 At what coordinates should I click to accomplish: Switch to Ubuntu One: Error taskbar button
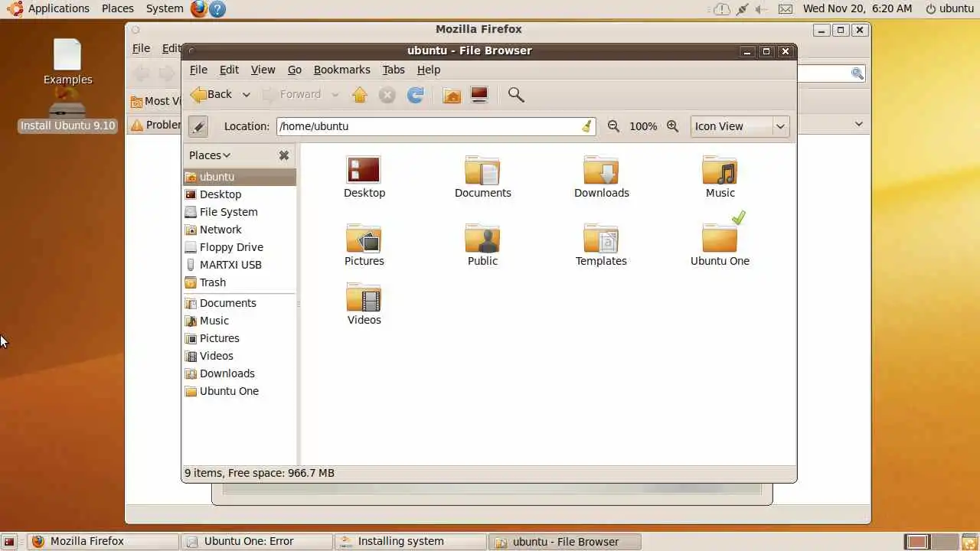pyautogui.click(x=257, y=541)
